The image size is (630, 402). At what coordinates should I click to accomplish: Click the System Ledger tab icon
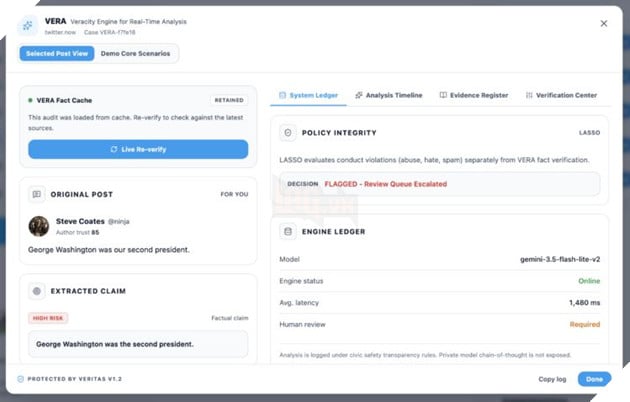pos(282,95)
